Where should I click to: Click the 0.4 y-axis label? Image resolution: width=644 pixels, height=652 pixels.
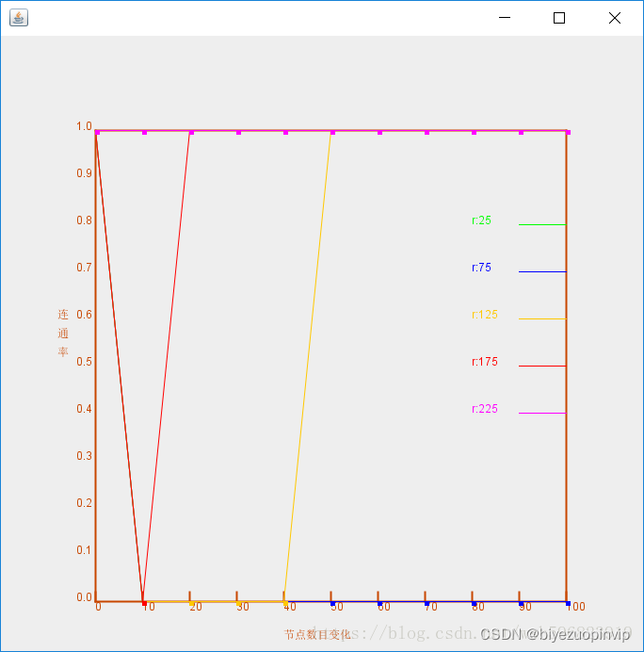point(84,409)
